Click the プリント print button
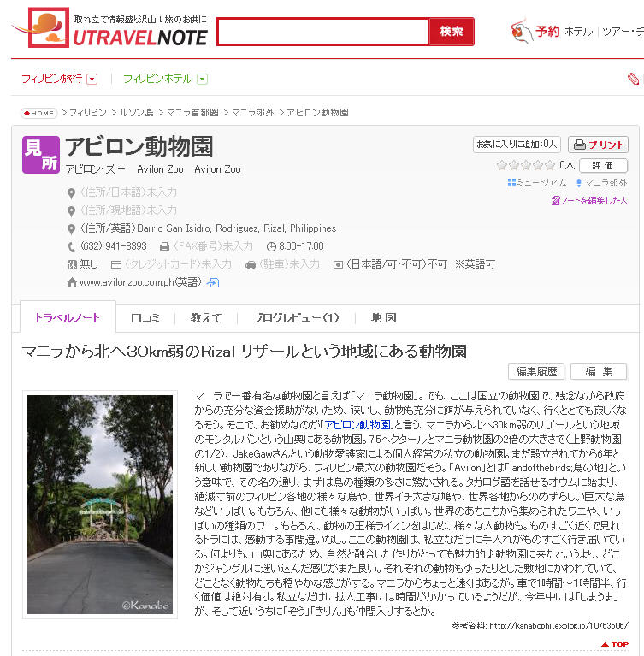 pos(599,145)
